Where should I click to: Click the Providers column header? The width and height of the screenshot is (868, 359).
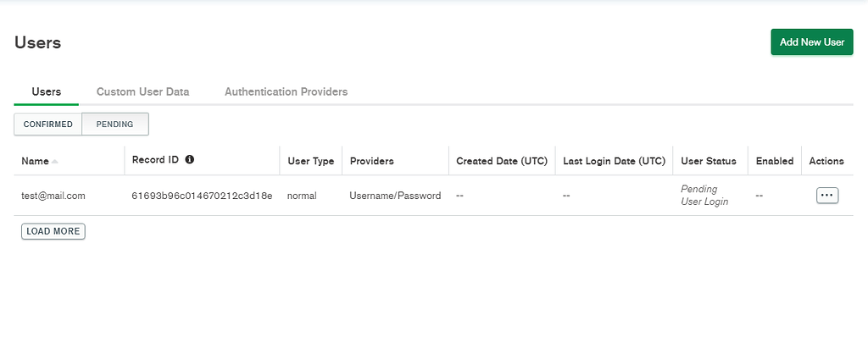coord(371,161)
